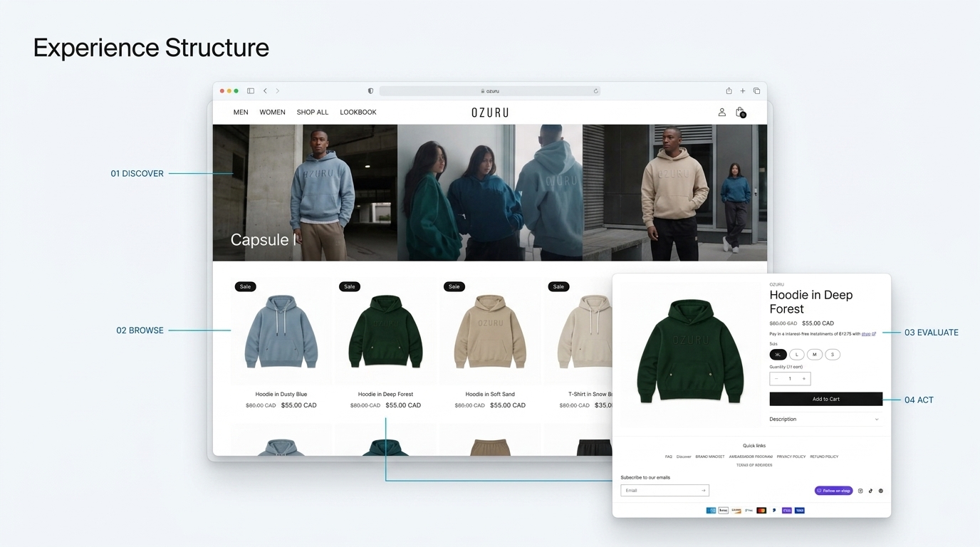Open the shop pay installments link
The height and width of the screenshot is (547, 980).
[869, 333]
